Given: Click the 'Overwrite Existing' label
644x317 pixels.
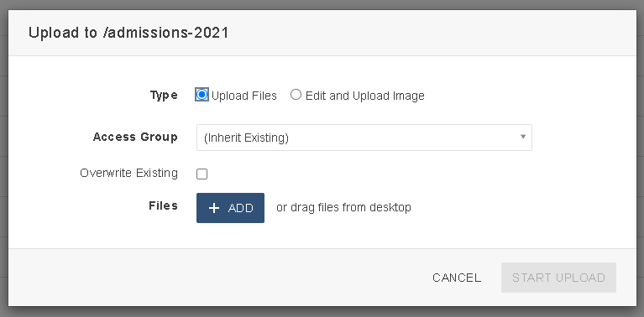Looking at the screenshot, I should pos(129,173).
